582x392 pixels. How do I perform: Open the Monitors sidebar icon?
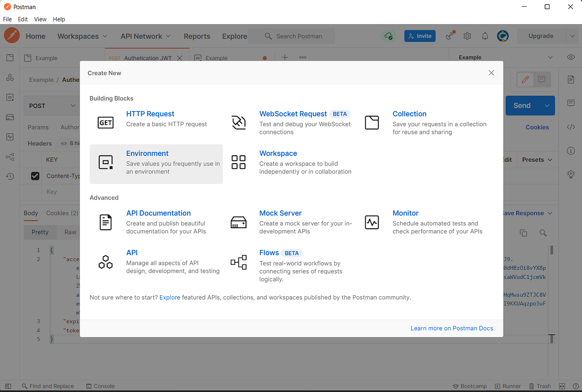click(10, 137)
